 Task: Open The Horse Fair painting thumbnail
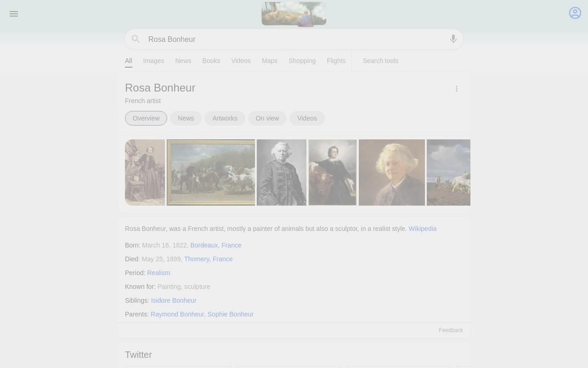(x=211, y=172)
